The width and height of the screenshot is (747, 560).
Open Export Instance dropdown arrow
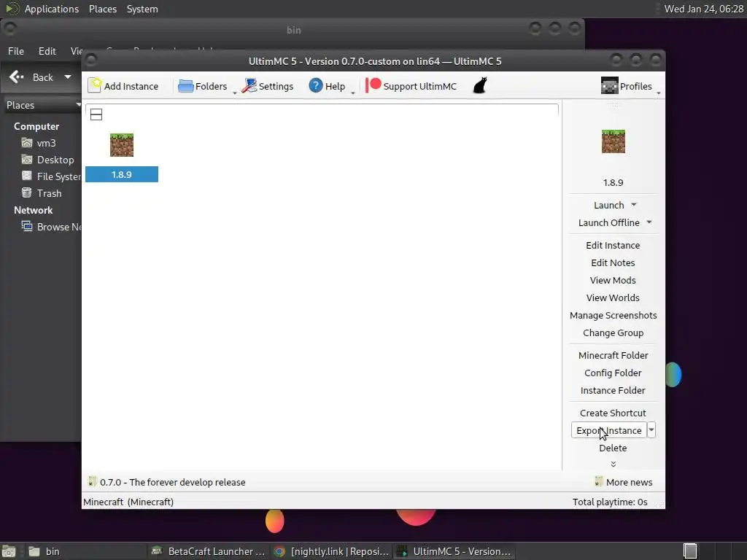click(x=651, y=430)
